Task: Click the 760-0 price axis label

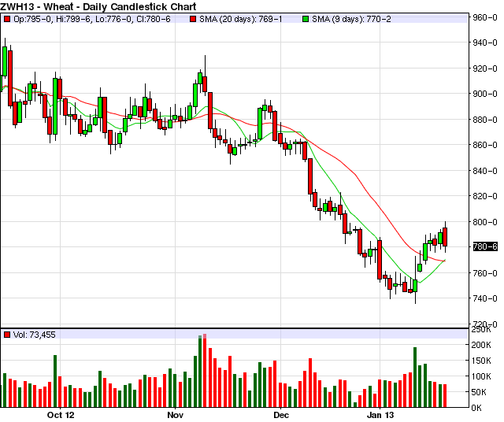Action: [x=485, y=273]
